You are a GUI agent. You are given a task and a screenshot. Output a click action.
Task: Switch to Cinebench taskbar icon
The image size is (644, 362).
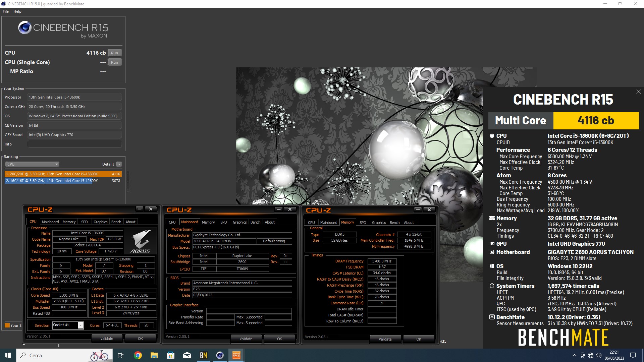tap(220, 355)
